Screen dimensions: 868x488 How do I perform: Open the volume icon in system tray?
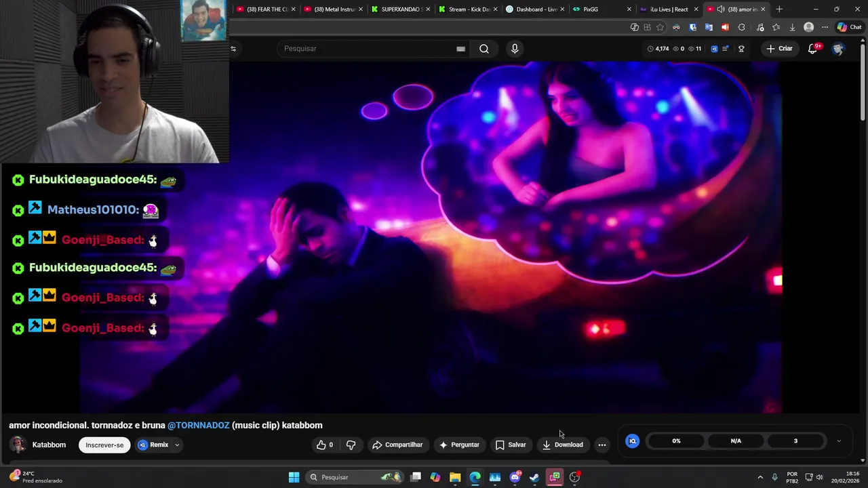pyautogui.click(x=820, y=477)
